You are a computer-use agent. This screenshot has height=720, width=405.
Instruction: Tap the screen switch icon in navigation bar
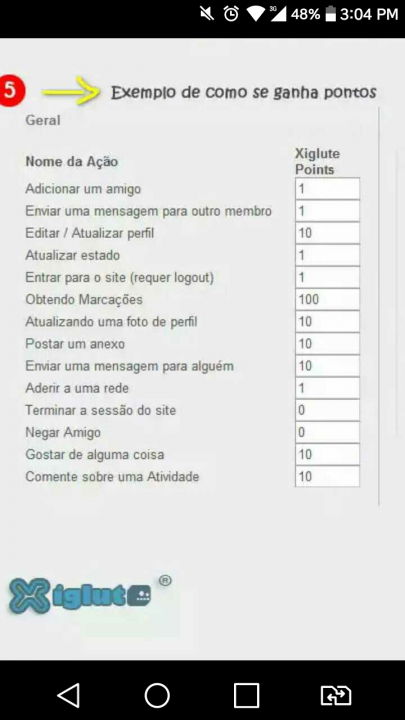336,695
